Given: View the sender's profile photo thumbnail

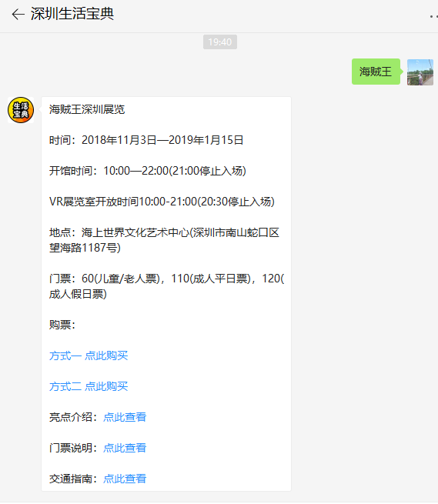Looking at the screenshot, I should click(420, 72).
